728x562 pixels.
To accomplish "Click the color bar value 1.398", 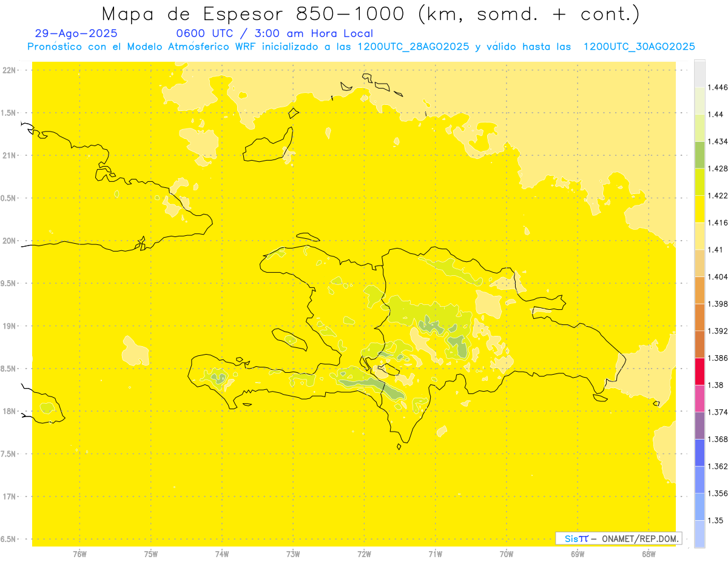I will pyautogui.click(x=718, y=304).
